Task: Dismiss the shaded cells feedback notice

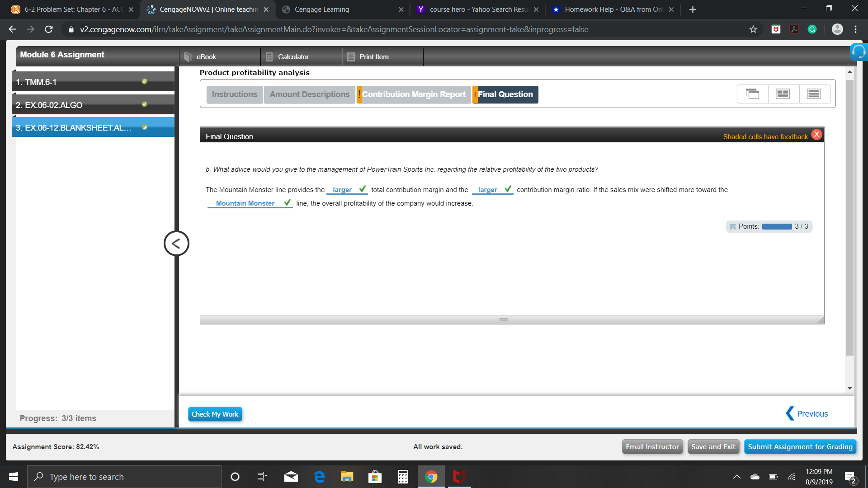Action: coord(816,134)
